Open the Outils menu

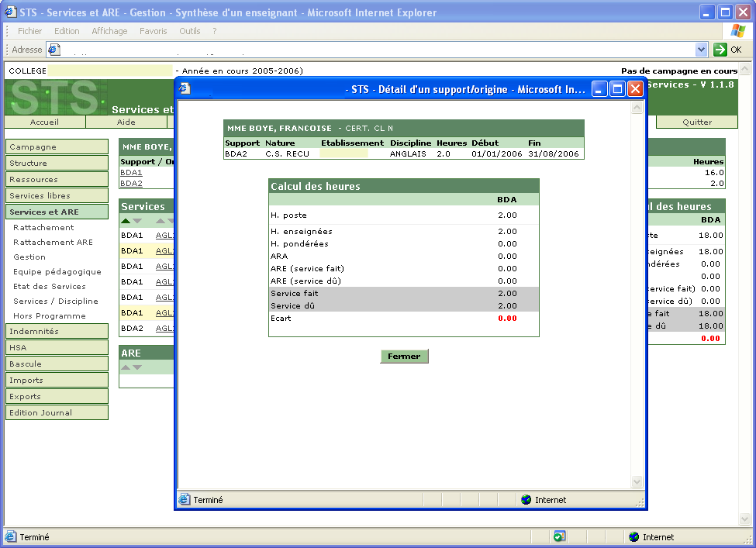point(189,31)
